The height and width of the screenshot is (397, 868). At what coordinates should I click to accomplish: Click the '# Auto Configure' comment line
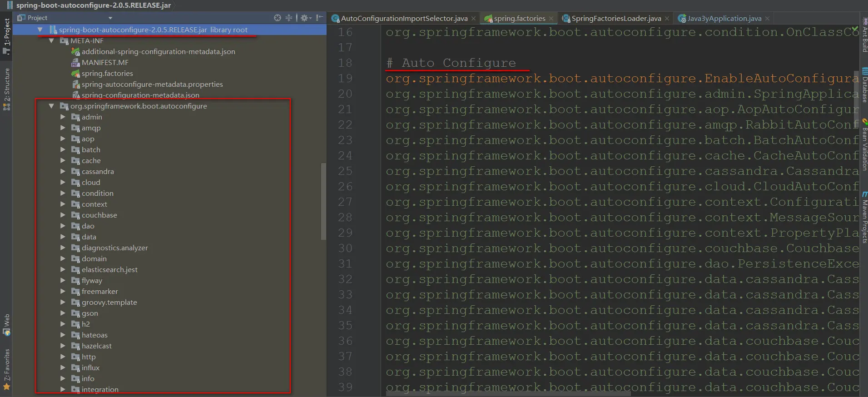point(451,63)
